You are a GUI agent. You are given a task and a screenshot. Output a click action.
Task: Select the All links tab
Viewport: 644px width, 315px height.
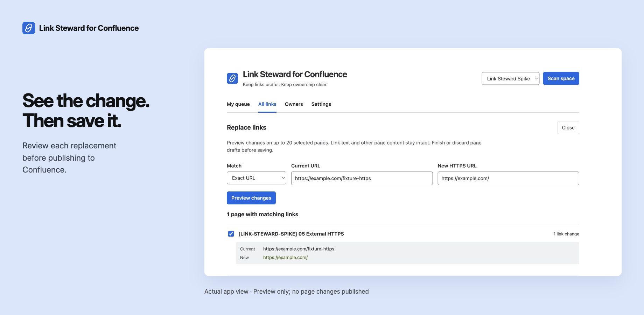[x=267, y=104]
